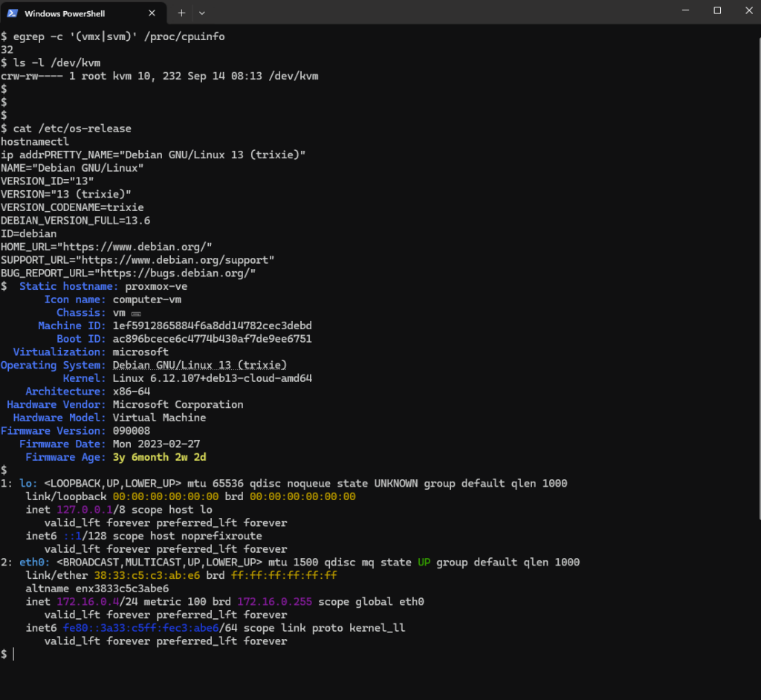The image size is (761, 700).
Task: Click the Boot ID hash value
Action: 212,339
